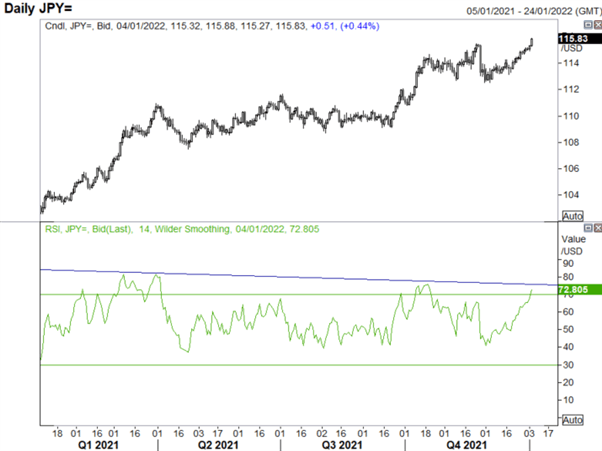Select the RSI, JPY=, Bid(Last) legend text
602x451 pixels.
pyautogui.click(x=88, y=229)
